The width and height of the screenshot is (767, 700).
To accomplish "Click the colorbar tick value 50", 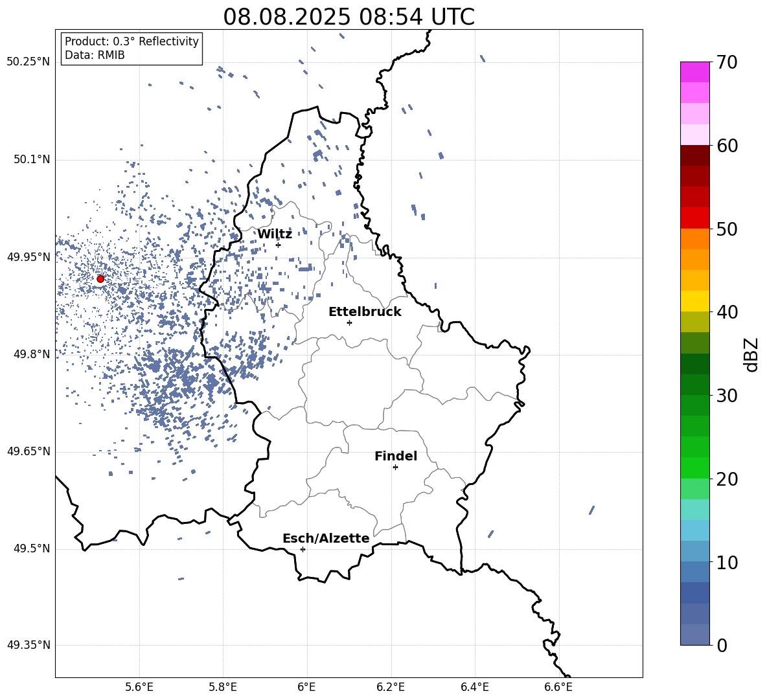I will tap(727, 229).
